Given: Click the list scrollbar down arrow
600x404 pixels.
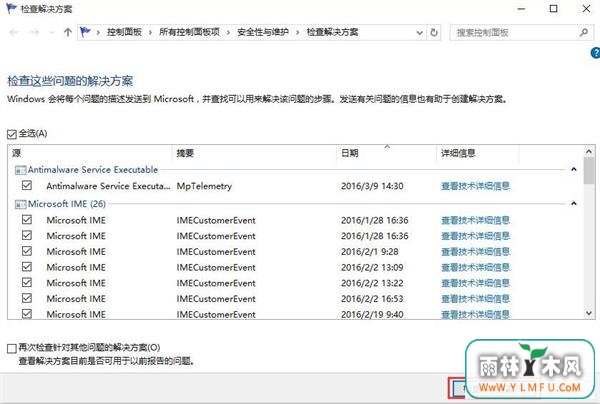Looking at the screenshot, I should [589, 313].
